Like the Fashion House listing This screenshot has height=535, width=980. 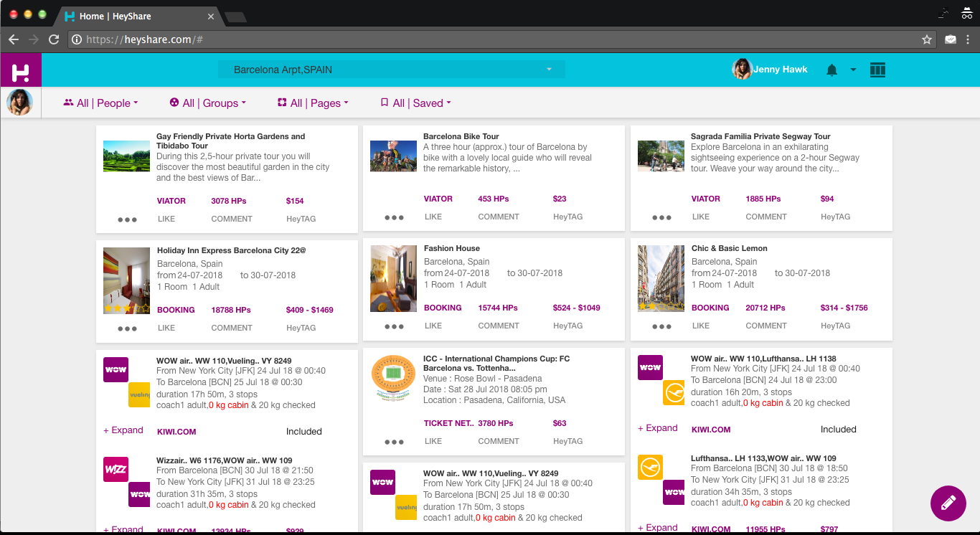point(433,326)
